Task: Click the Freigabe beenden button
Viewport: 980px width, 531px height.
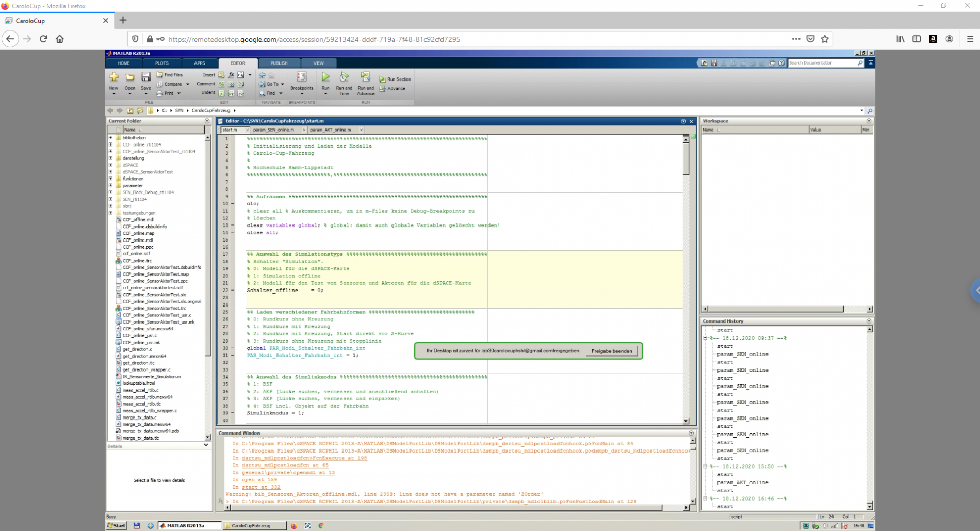Action: [x=611, y=351]
